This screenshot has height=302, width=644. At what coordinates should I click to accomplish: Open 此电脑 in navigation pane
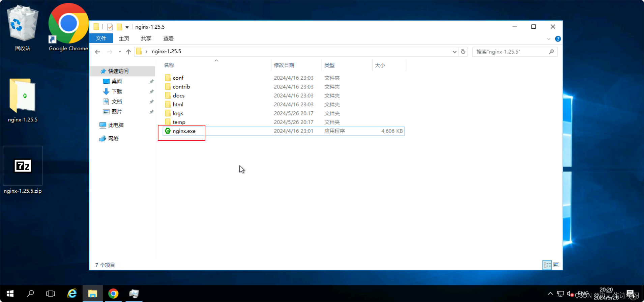point(116,125)
